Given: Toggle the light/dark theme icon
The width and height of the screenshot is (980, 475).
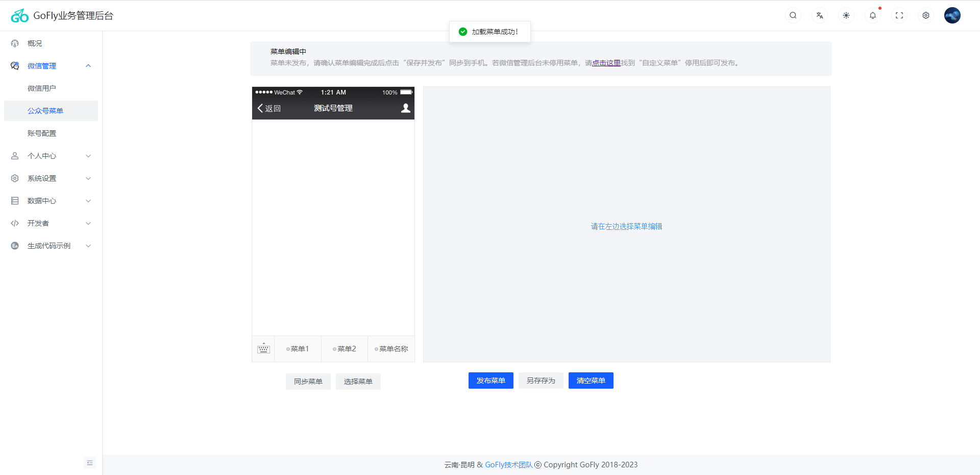Looking at the screenshot, I should pos(846,15).
